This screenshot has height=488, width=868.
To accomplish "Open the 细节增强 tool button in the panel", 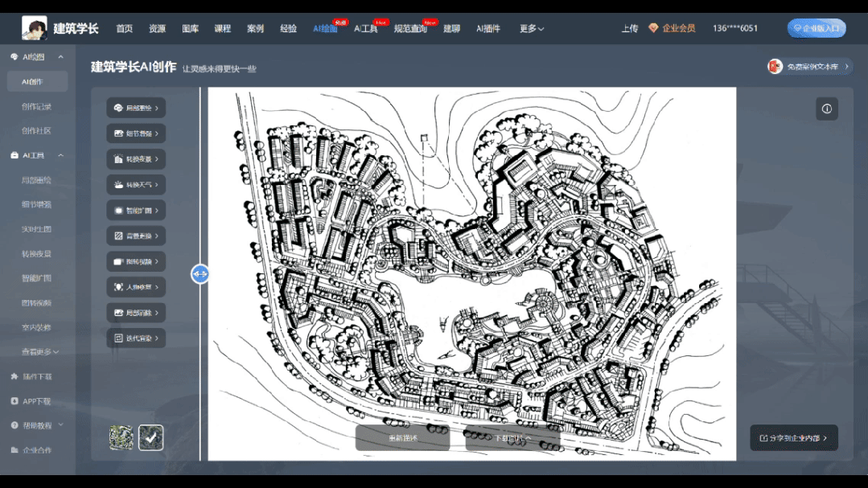I will tap(136, 133).
